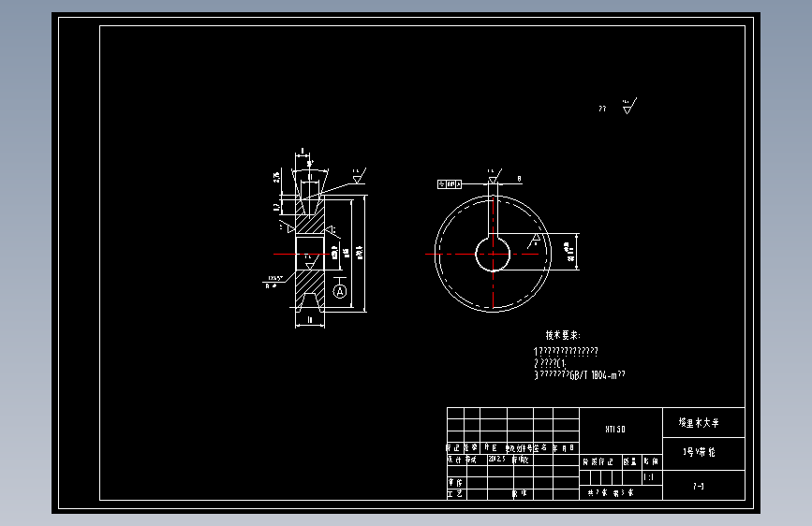Click the 共7张 第3张 sheet count text
812x526 pixels.
(610, 493)
